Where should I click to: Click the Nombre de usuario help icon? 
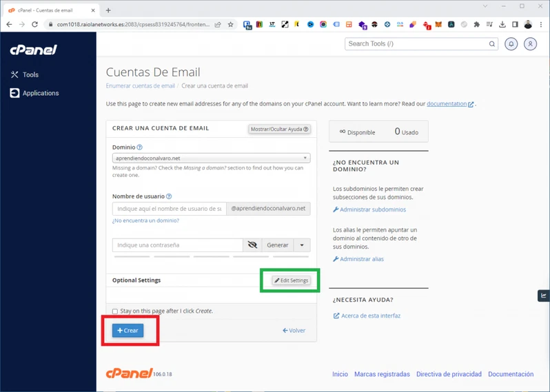169,196
